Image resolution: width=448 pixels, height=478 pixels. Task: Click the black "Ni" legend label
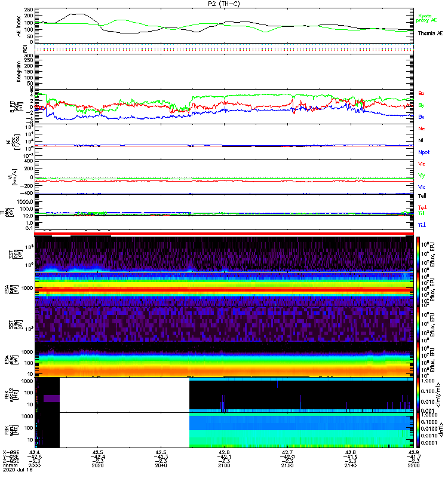tap(421, 140)
